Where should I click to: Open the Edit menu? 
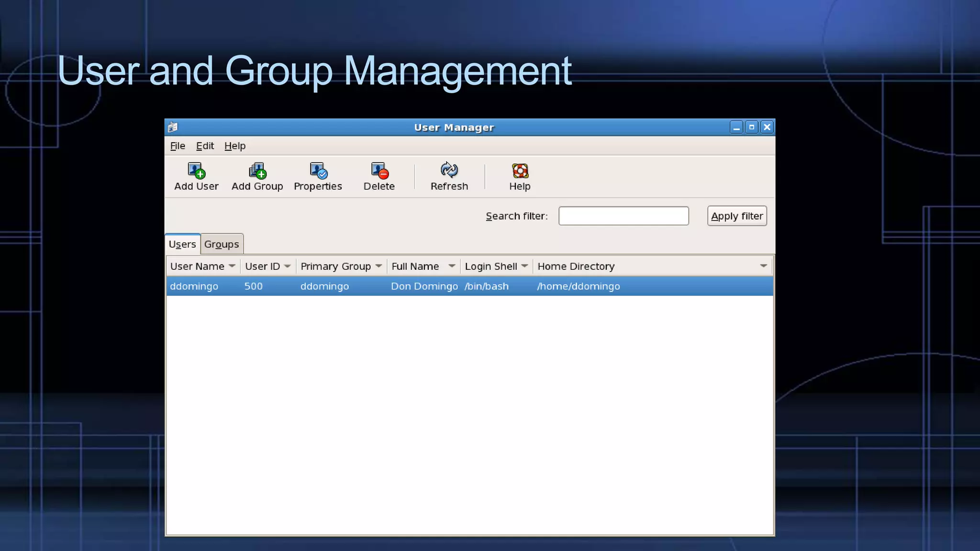click(205, 146)
